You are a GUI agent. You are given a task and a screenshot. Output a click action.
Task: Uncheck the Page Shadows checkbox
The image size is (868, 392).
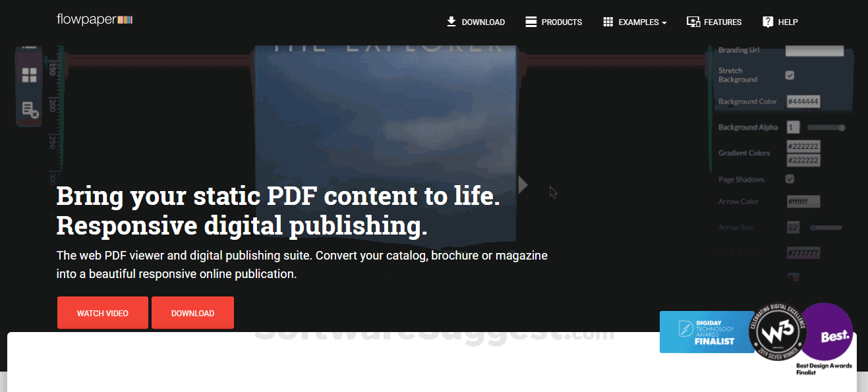(x=790, y=179)
